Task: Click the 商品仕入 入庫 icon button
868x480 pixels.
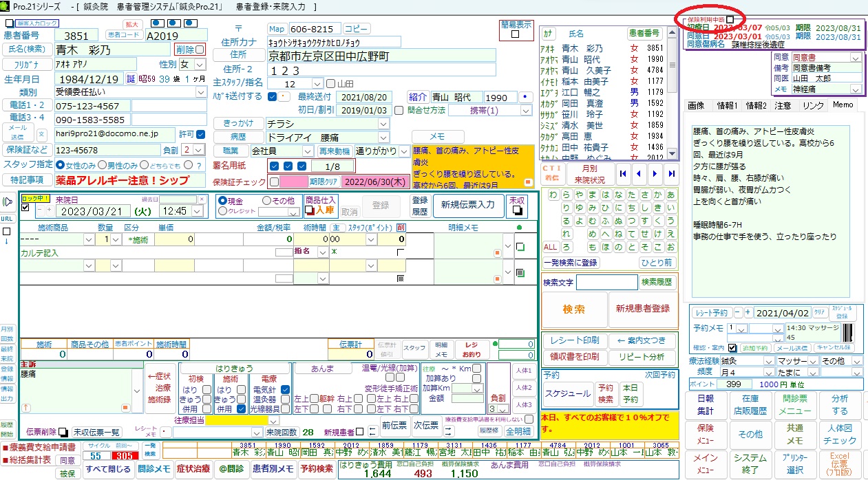Action: click(321, 206)
